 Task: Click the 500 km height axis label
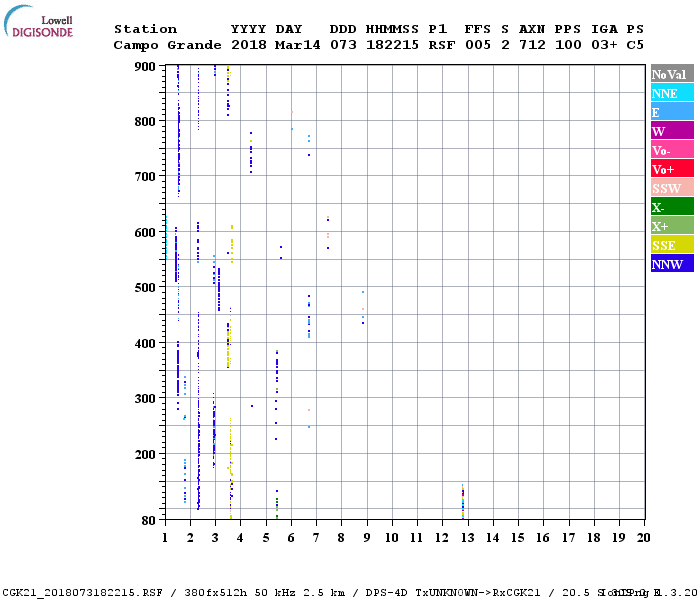[145, 288]
